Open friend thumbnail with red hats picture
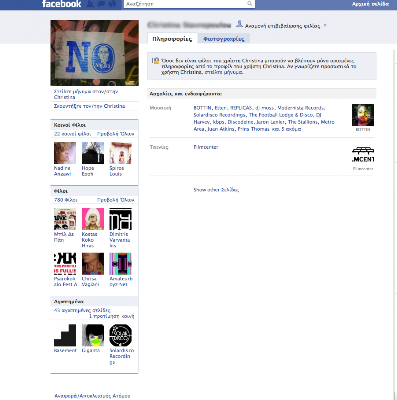The height and width of the screenshot is (400, 397). [x=65, y=219]
